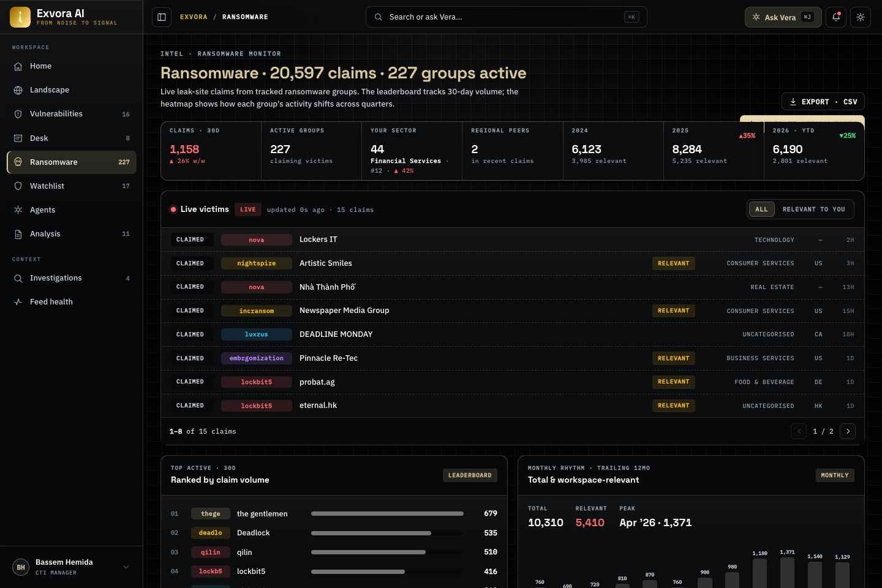Go to Investigations
Viewport: 882px width, 588px height.
click(72, 278)
